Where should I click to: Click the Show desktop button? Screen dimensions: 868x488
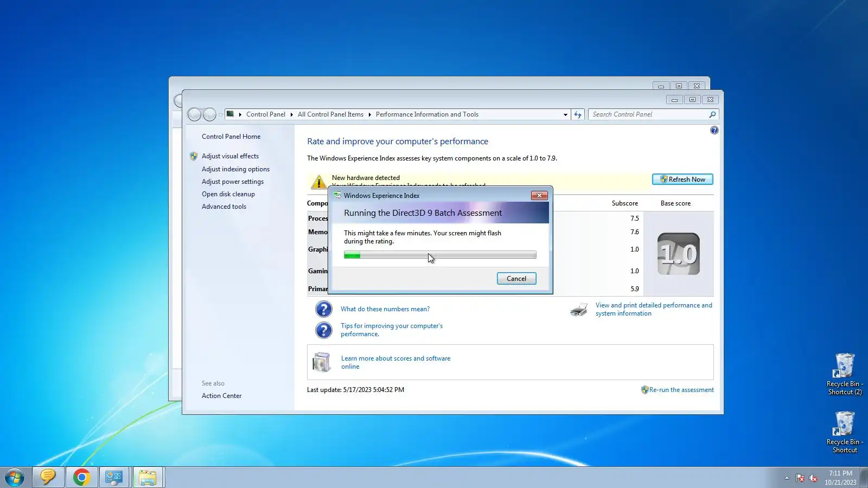click(864, 478)
